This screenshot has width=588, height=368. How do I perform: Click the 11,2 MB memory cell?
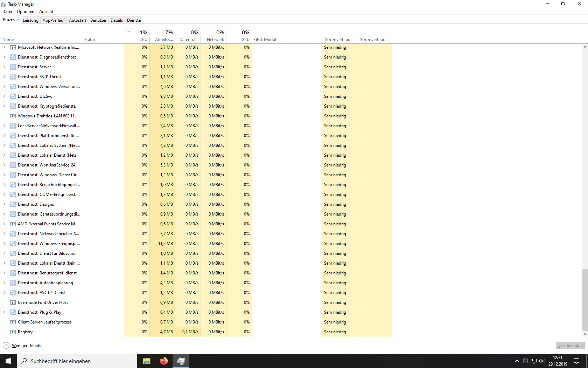(x=162, y=244)
